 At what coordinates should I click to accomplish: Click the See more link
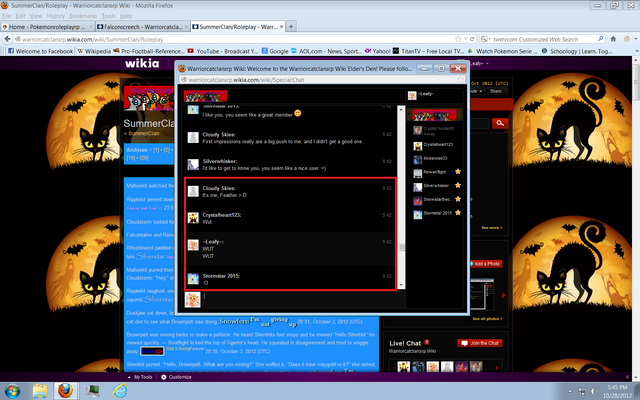(x=492, y=227)
